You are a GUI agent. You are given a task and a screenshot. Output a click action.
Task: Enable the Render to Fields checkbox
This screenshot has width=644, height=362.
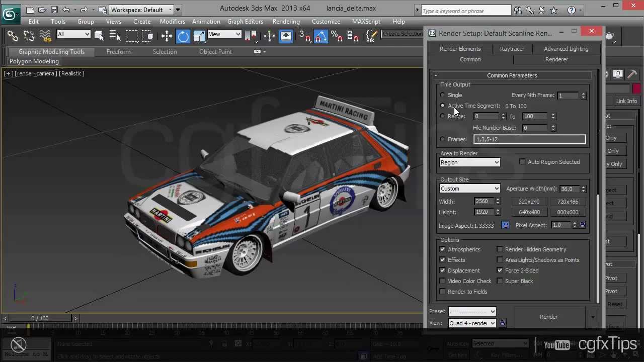(x=442, y=292)
